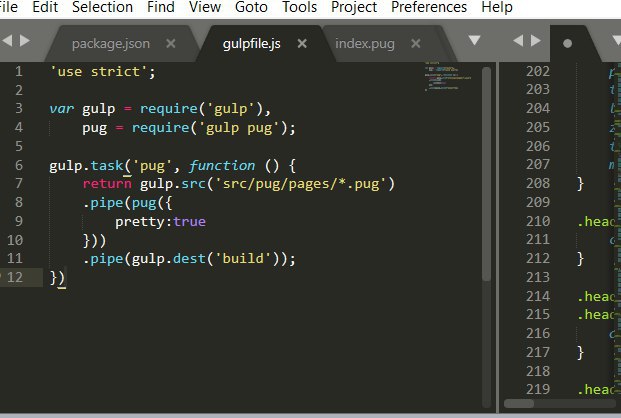This screenshot has height=418, width=621.
Task: Click the right pane horizontal scrollbar
Action: 519,403
